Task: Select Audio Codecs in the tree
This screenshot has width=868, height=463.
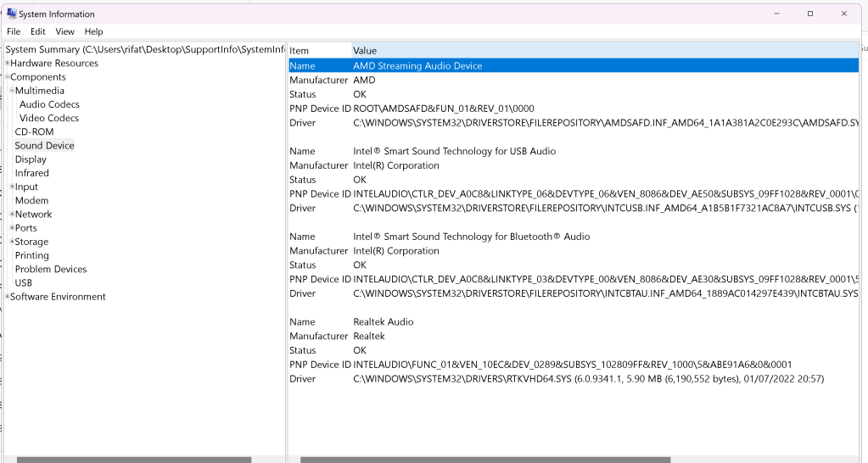Action: coord(49,104)
